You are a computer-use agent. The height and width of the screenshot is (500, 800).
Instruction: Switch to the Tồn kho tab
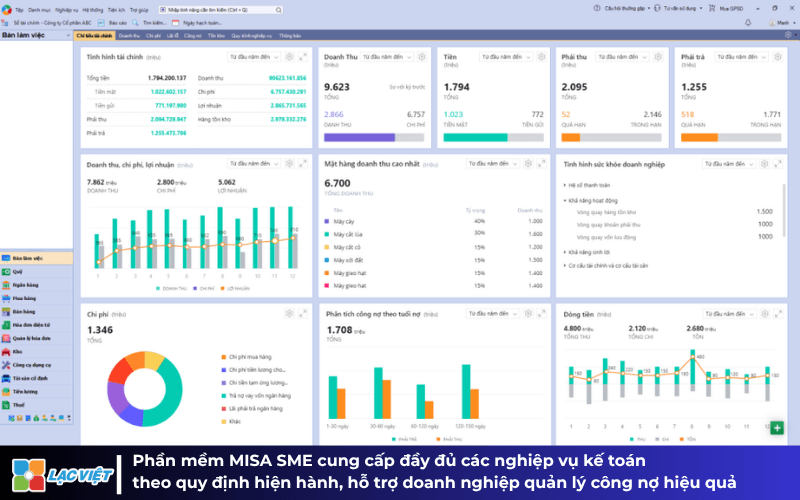pyautogui.click(x=216, y=36)
